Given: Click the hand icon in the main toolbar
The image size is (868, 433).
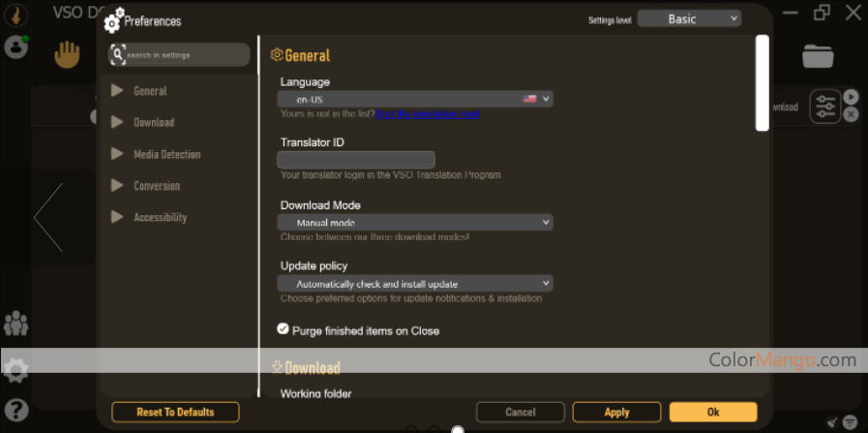Looking at the screenshot, I should pyautogui.click(x=67, y=55).
